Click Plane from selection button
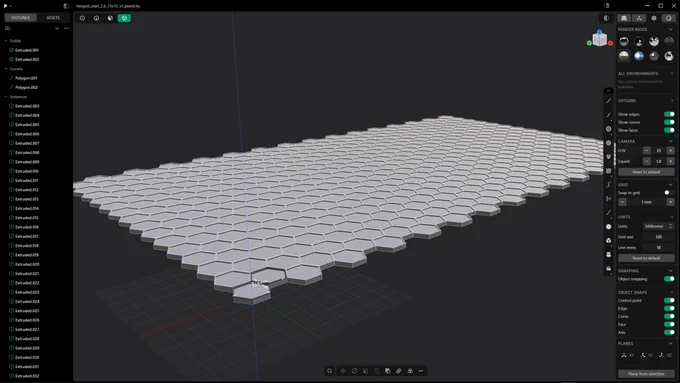Screen dimensions: 680x383 [646, 374]
